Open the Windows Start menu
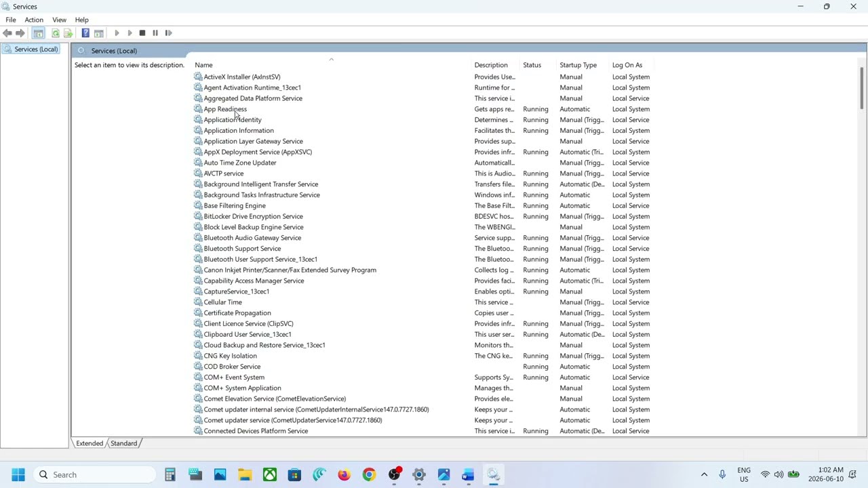 tap(18, 474)
